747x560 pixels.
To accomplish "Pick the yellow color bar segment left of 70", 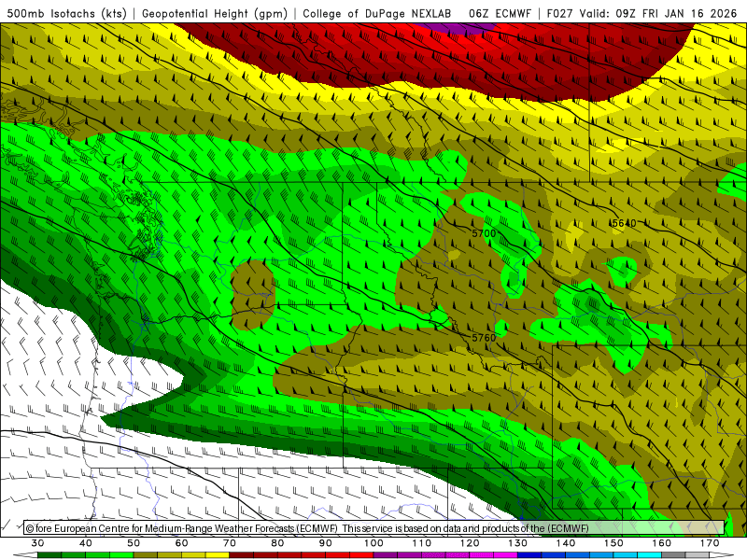I will click(x=218, y=555).
